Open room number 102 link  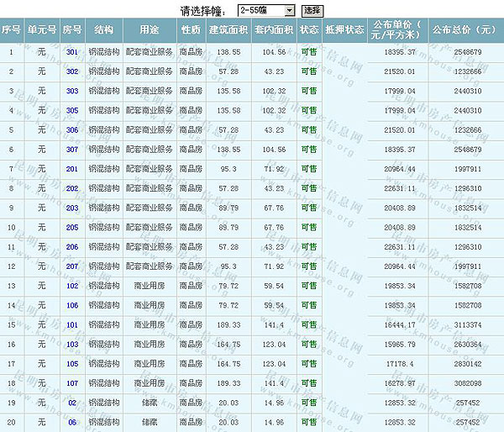[72, 286]
